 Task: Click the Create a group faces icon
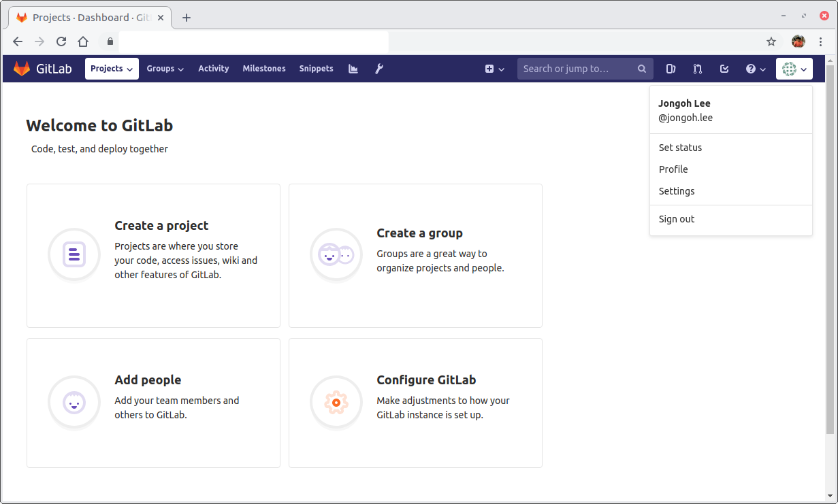pyautogui.click(x=336, y=254)
